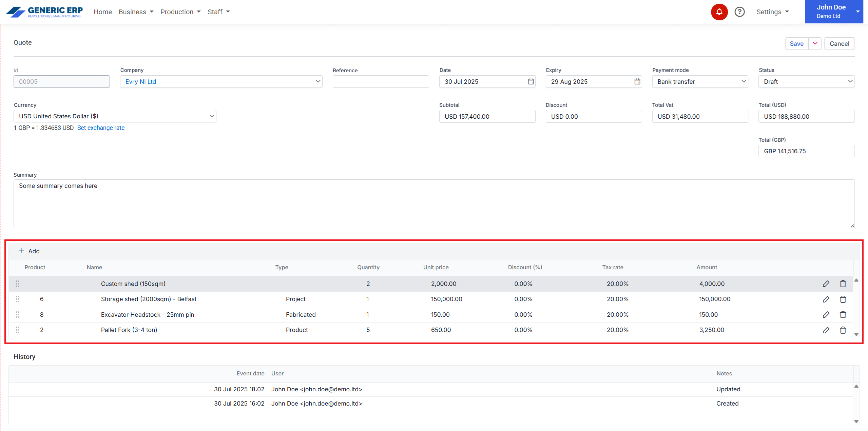Click into the Reference input field
This screenshot has width=868, height=431.
pos(381,82)
